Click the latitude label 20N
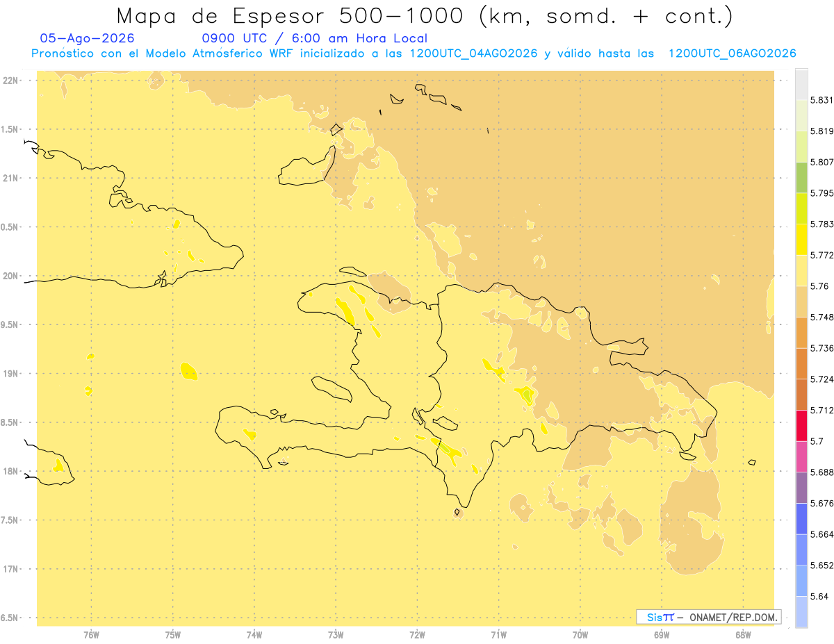The width and height of the screenshot is (834, 644). coord(10,276)
